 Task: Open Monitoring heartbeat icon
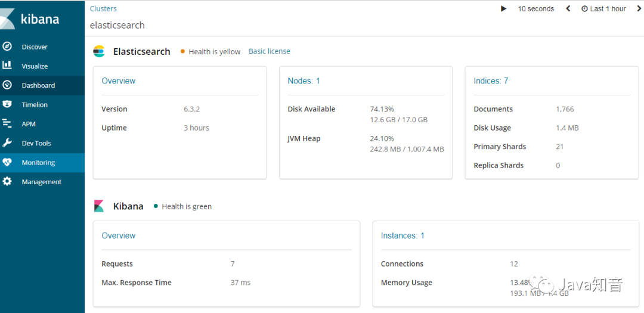tap(7, 162)
